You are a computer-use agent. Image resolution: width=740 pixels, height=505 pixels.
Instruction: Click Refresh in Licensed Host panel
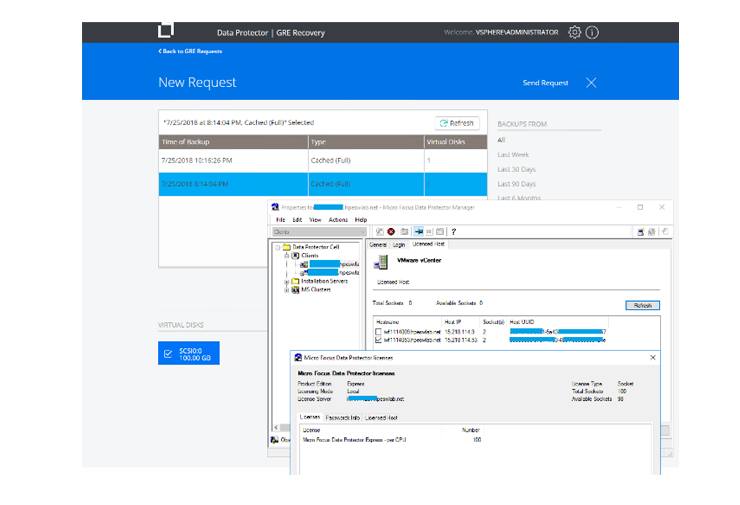coord(642,305)
